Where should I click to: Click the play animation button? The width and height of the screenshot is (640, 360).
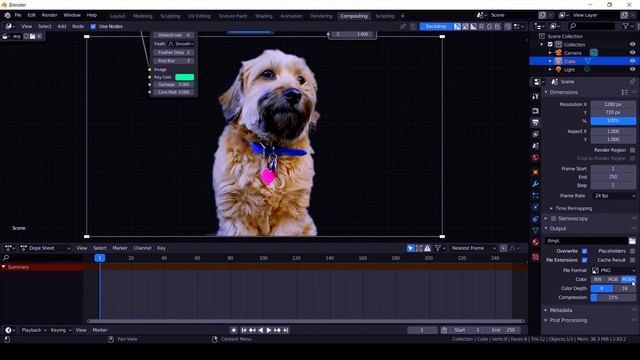[269, 330]
